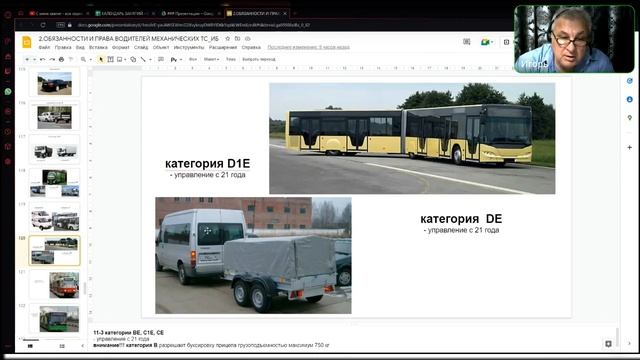Switch to the КАЛЕНДАРЬ ЗАНЯТИЙ browser tab
The image size is (640, 360).
(x=124, y=13)
